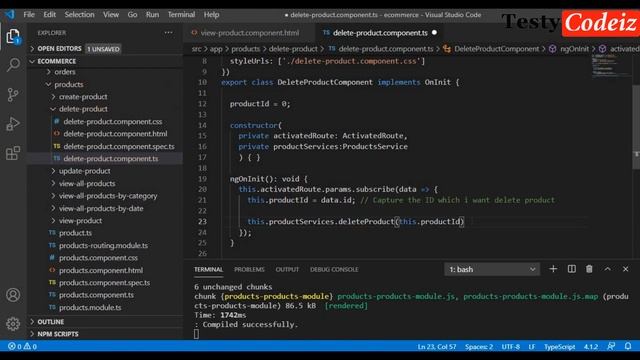Split the terminal with split icon
Screen dimensions: 640x360
pyautogui.click(x=571, y=269)
